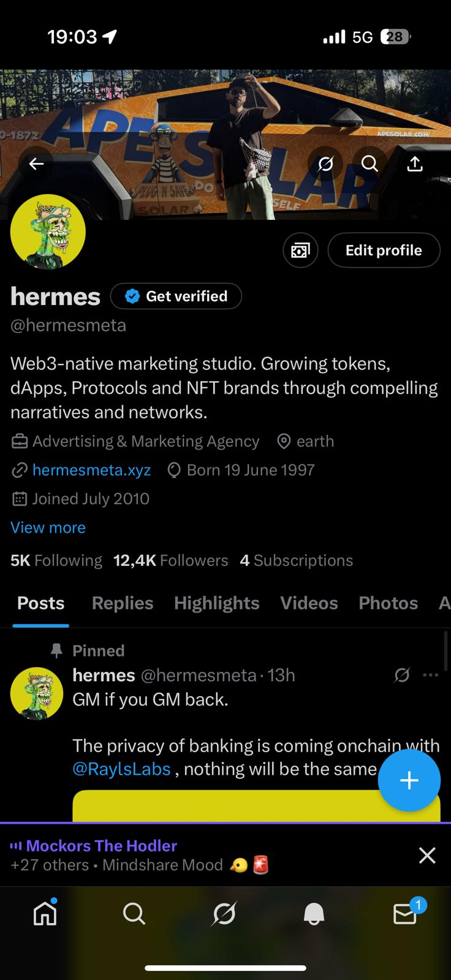
Task: Tap the profile search magnifier icon
Action: pos(370,164)
